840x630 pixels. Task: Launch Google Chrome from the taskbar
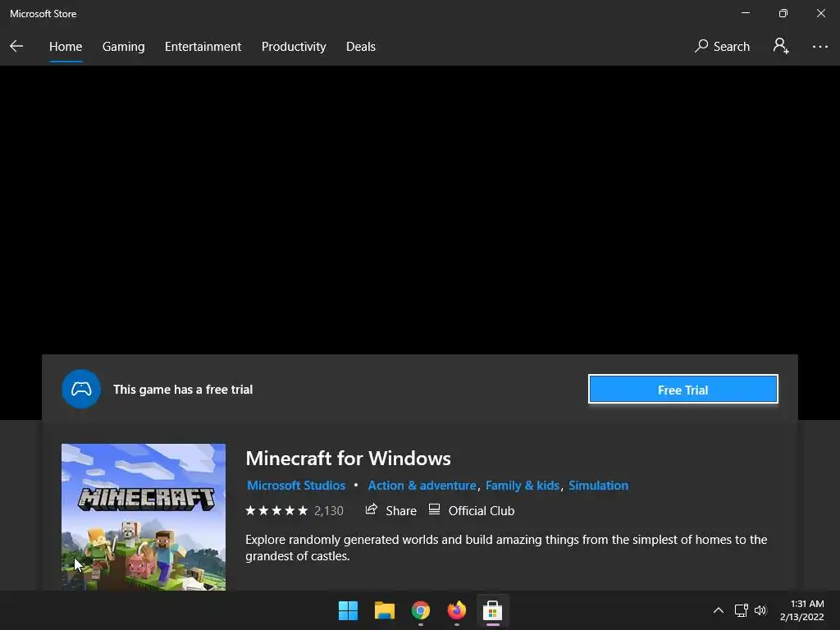(421, 610)
